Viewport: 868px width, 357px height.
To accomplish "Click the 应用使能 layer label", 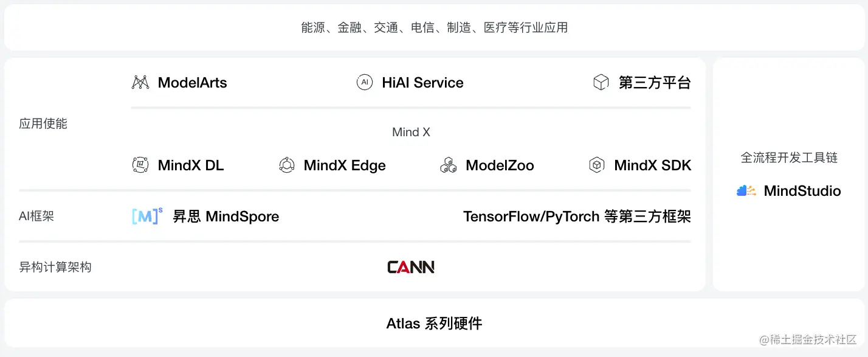I will tap(43, 124).
